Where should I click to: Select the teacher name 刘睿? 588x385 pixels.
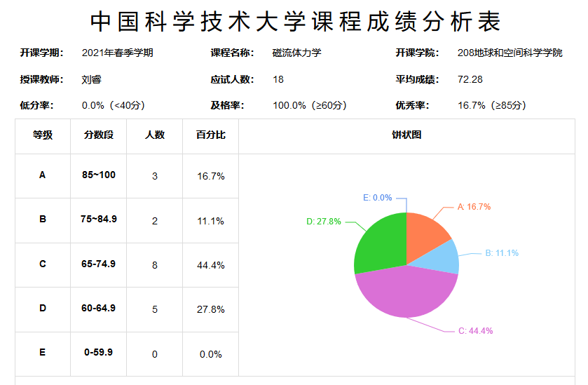(92, 79)
